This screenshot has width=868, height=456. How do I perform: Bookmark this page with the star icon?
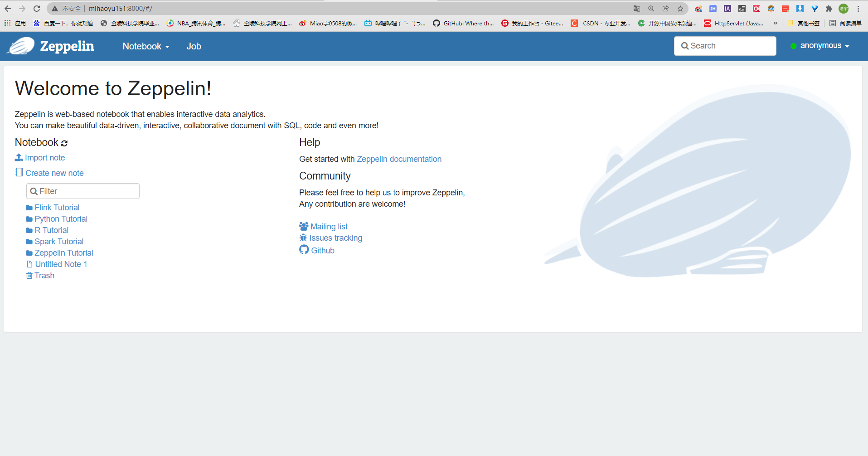click(680, 9)
